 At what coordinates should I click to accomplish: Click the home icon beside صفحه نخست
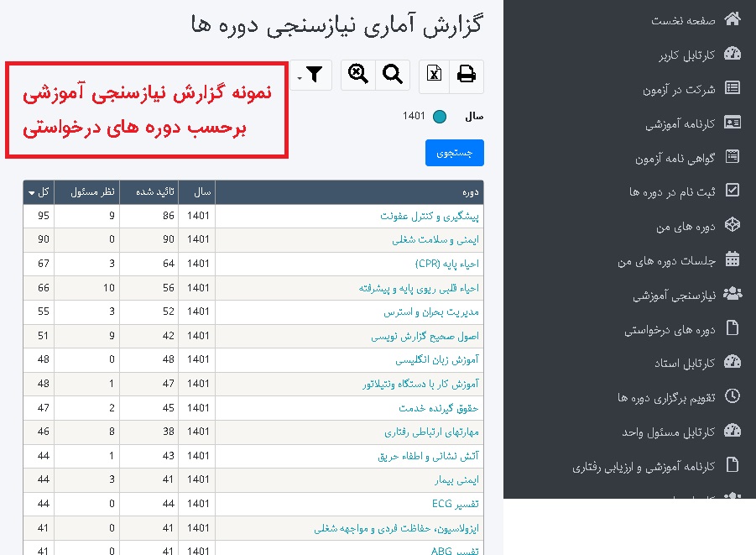click(733, 18)
